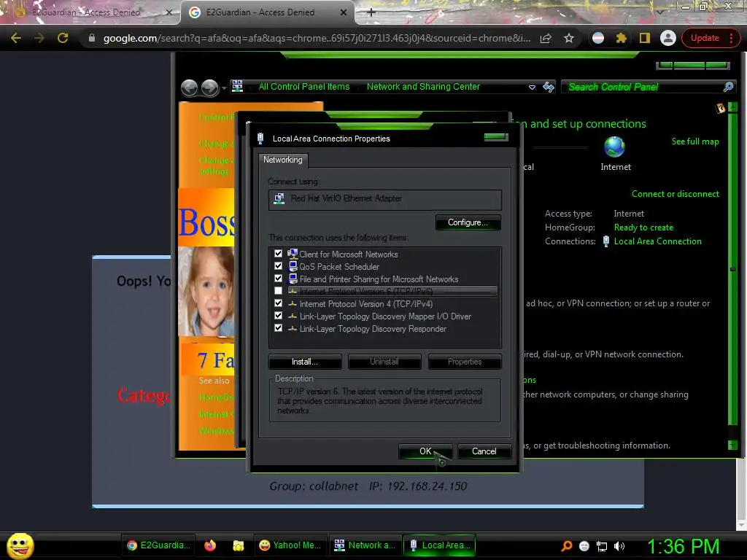747x560 pixels.
Task: Click the smiley start button on the taskbar
Action: (x=20, y=545)
